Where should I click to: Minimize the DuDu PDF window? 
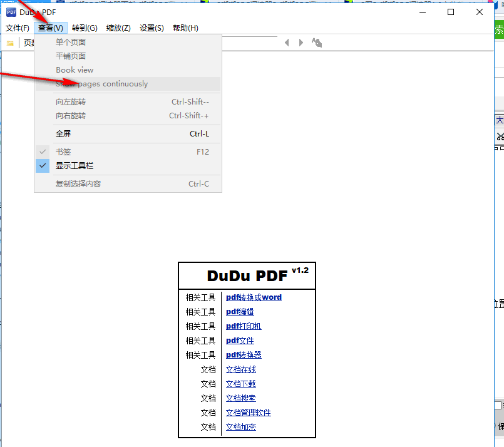[423, 13]
